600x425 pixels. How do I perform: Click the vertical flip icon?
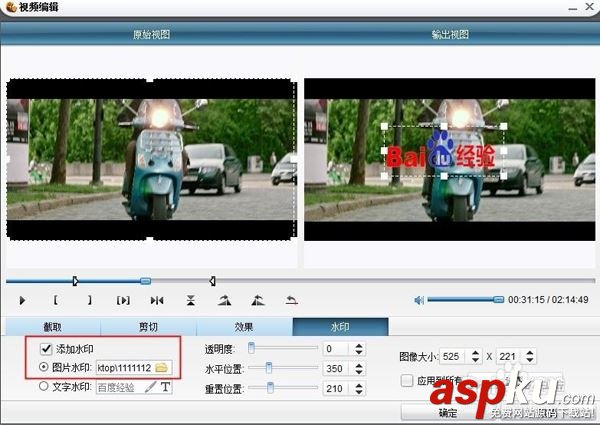(x=191, y=300)
